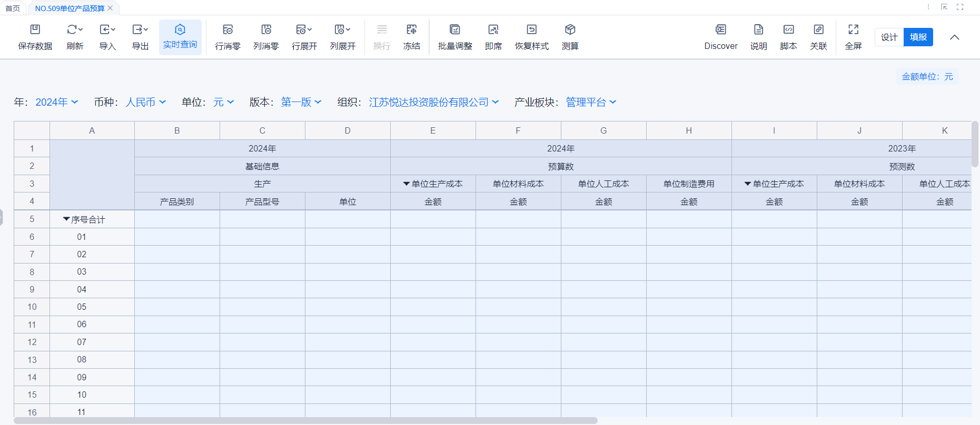980x425 pixels.
Task: Open the Batch Adjust (批量调整) tool
Action: [x=455, y=30]
